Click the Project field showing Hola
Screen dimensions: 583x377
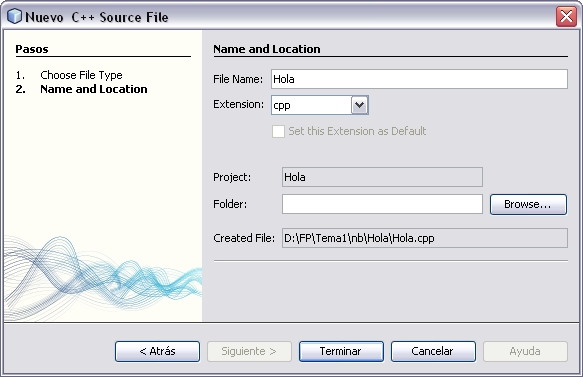tap(382, 177)
